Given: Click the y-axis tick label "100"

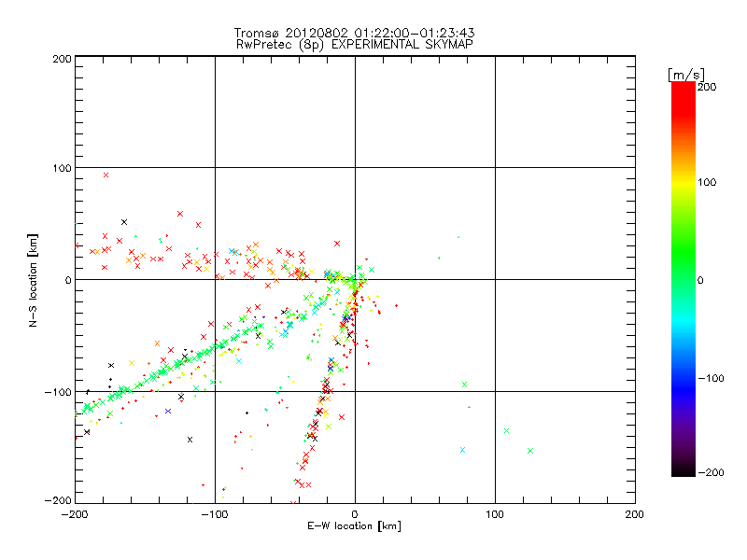Looking at the screenshot, I should [x=62, y=168].
